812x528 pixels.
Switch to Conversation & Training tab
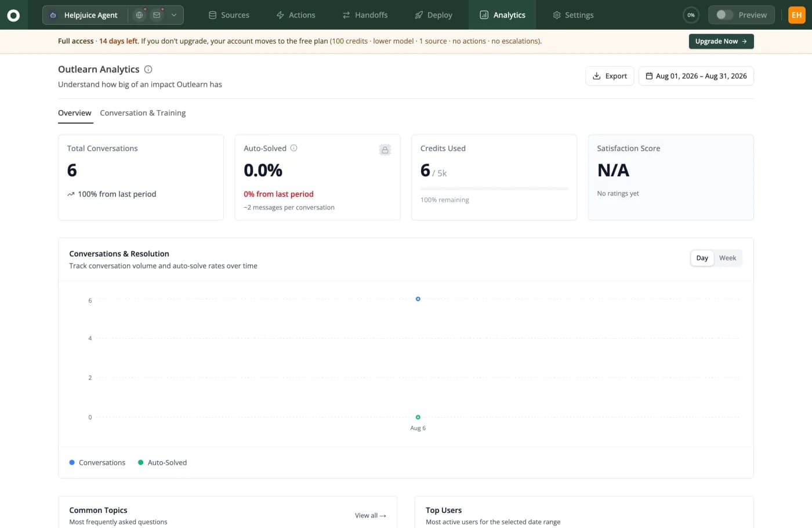click(143, 113)
